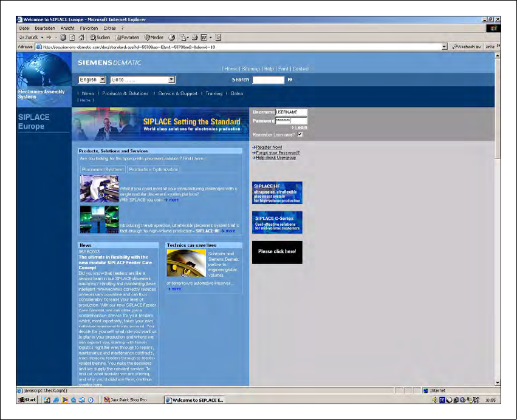This screenshot has width=517, height=420.
Task: Go to the Home page icon
Action: coord(81,38)
